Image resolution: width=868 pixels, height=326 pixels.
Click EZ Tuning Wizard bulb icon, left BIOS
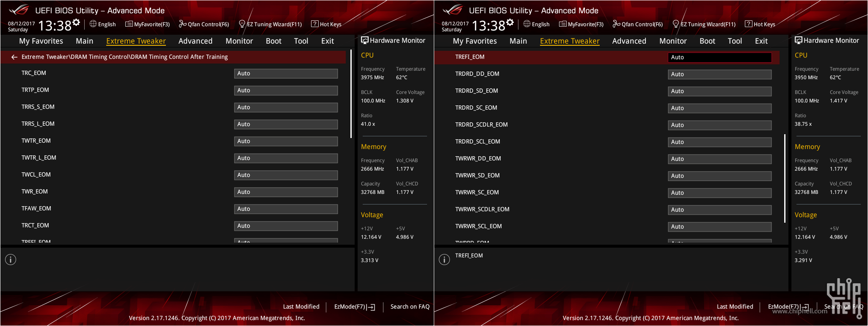coord(242,24)
